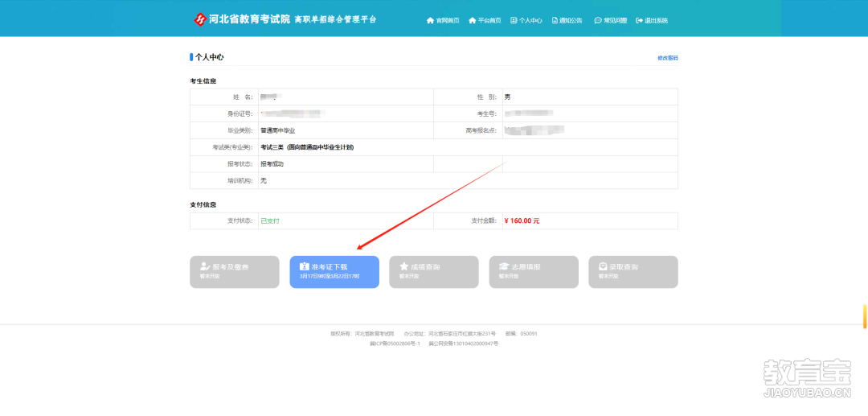Viewport: 868px width, 416px height.
Task: Click the 录取查询 button label
Action: pos(624,267)
